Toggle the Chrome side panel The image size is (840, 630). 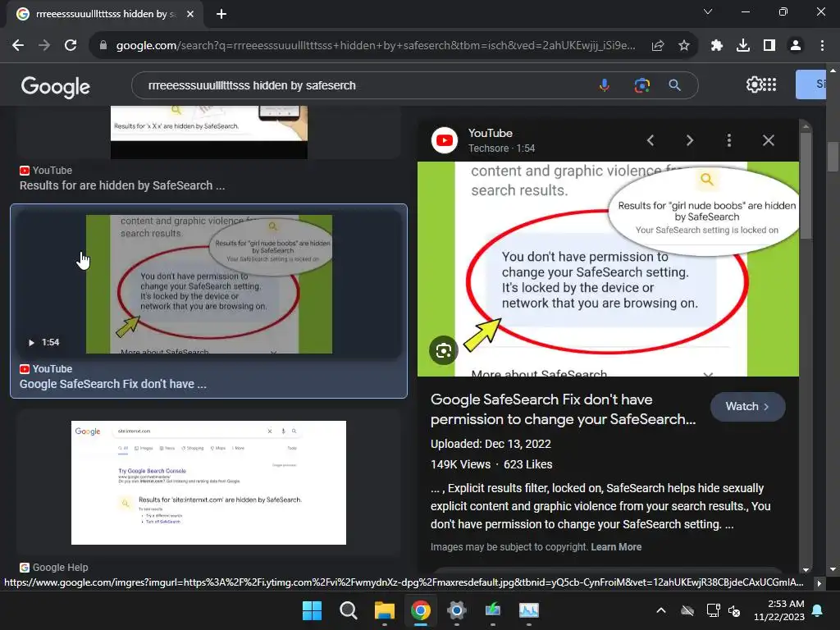point(769,46)
